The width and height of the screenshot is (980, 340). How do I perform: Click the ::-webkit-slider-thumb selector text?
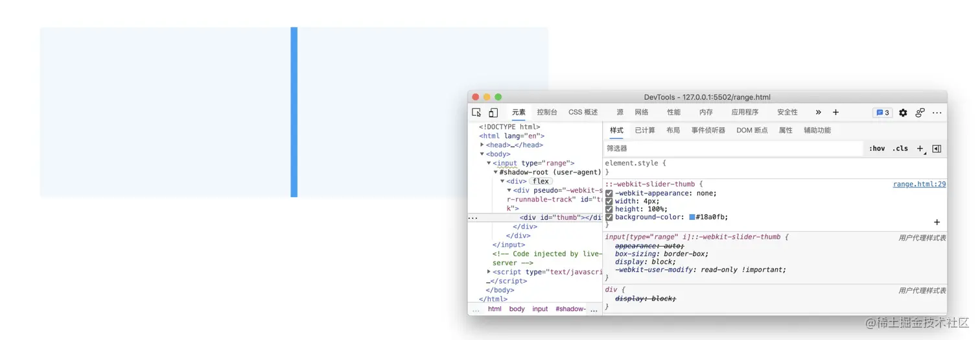click(x=650, y=184)
